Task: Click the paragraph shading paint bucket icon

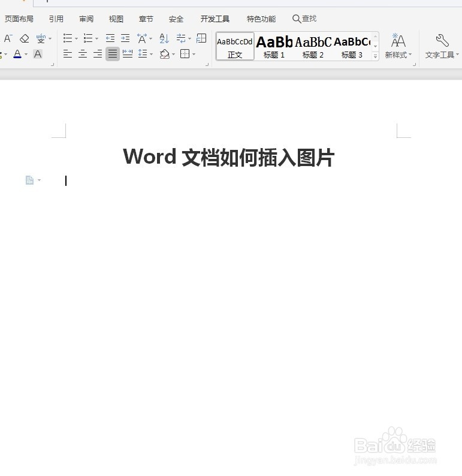Action: tap(165, 54)
